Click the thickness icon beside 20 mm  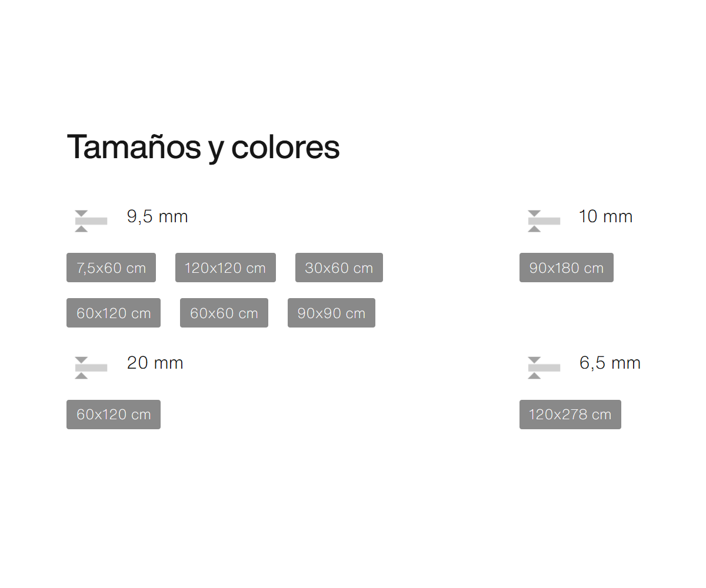(91, 367)
